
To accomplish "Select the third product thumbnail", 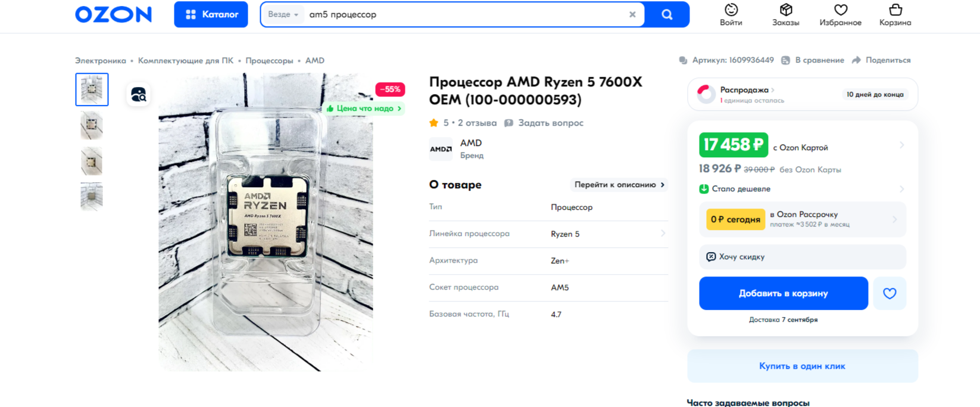I will 92,161.
